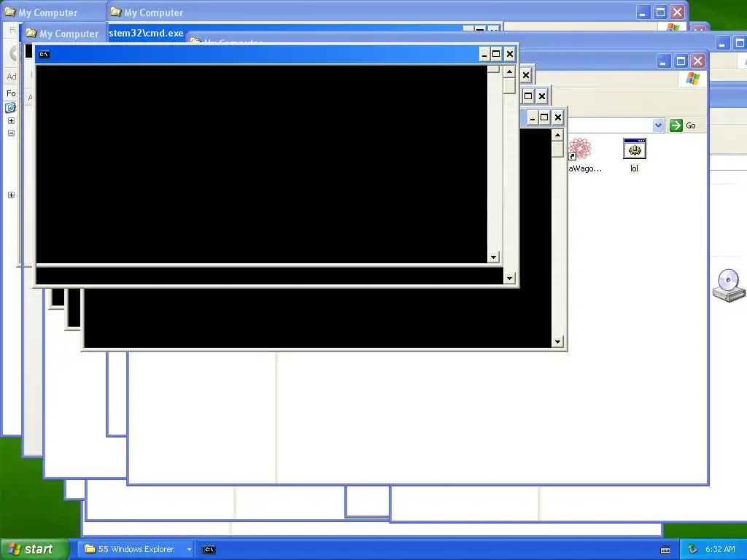Click the keyboard icon in the system tray
This screenshot has height=560, width=747.
point(665,550)
